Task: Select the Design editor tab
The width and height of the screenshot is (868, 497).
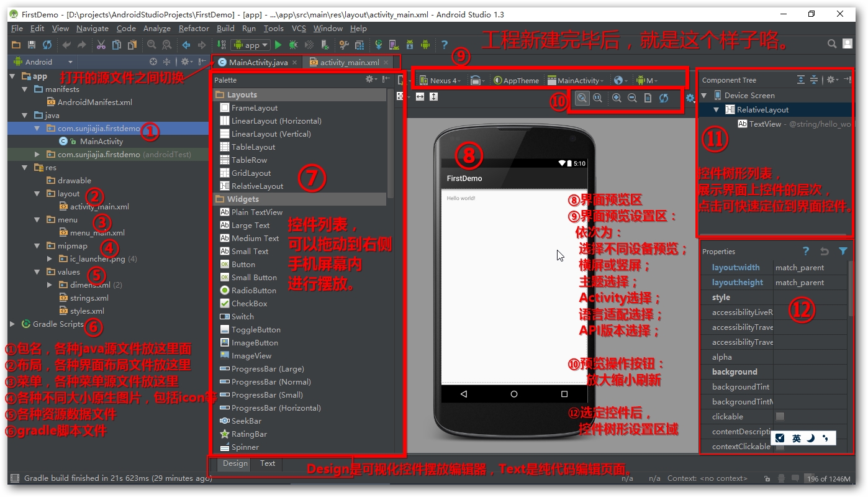Action: pos(235,463)
